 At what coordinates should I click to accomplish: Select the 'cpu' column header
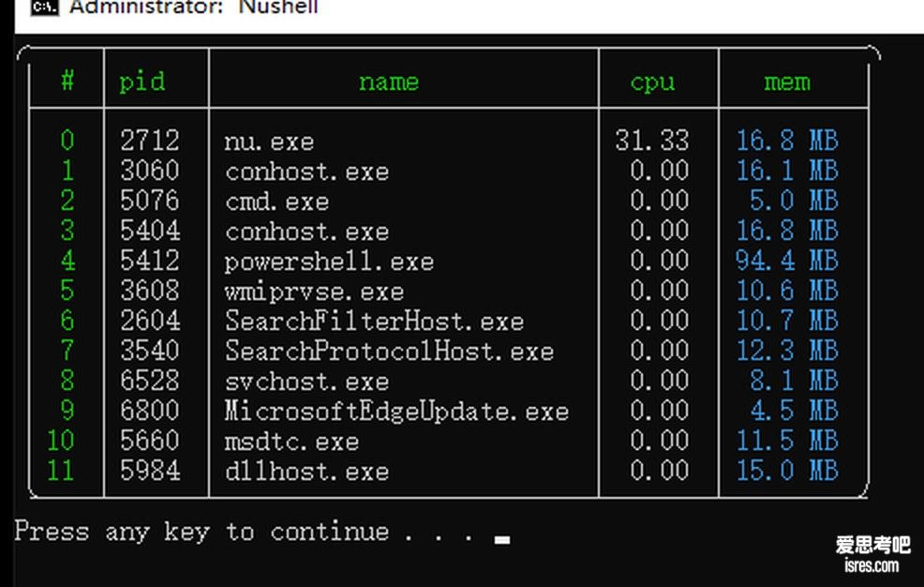[x=652, y=83]
